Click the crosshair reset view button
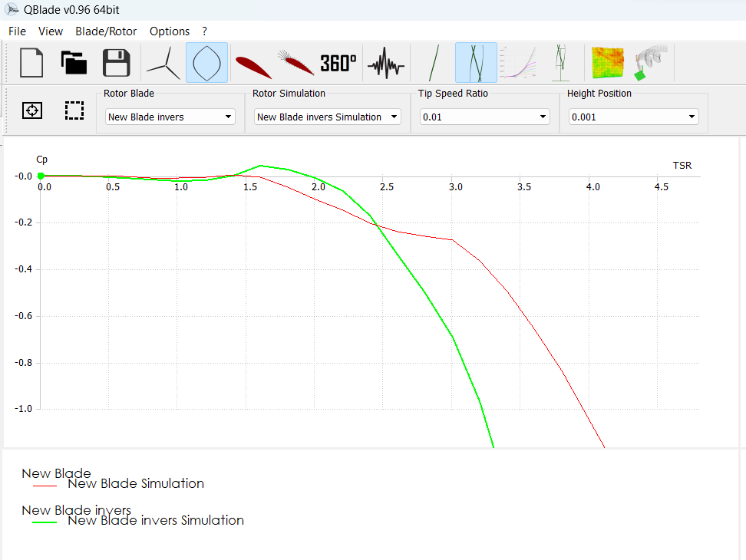 coord(31,110)
